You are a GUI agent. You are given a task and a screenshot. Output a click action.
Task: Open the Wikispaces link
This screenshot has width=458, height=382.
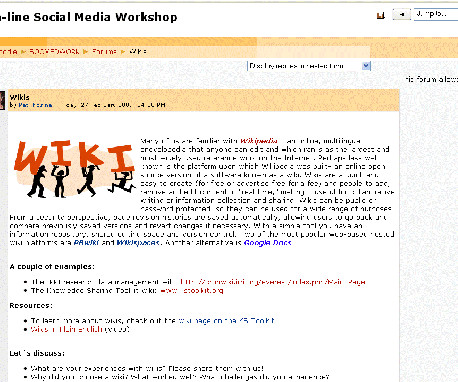click(x=138, y=243)
